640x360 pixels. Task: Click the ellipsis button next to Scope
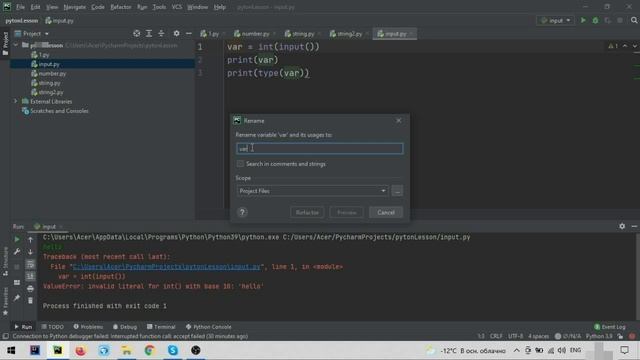[397, 191]
